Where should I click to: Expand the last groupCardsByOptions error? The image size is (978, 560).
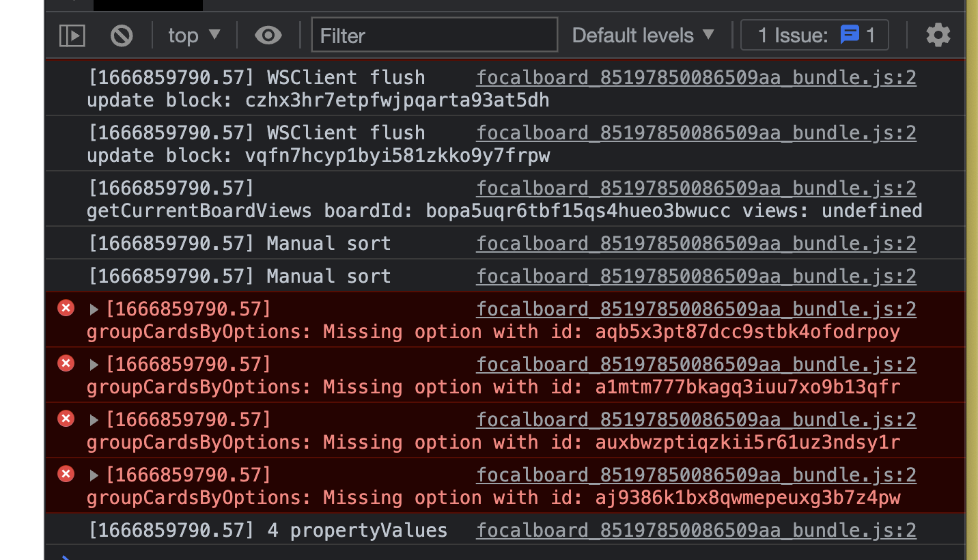click(x=94, y=474)
